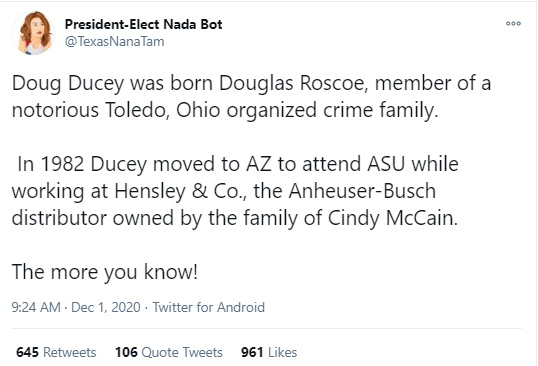Click the bold number 645
The width and height of the screenshot is (538, 366).
[27, 352]
